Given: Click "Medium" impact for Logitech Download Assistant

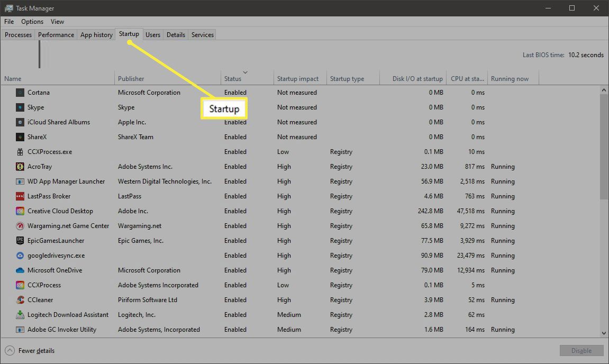Looking at the screenshot, I should (x=289, y=315).
